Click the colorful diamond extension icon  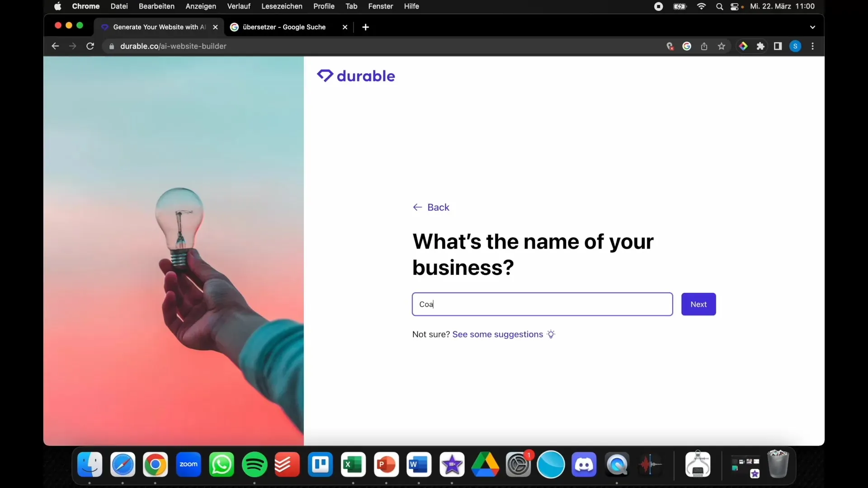(x=743, y=46)
